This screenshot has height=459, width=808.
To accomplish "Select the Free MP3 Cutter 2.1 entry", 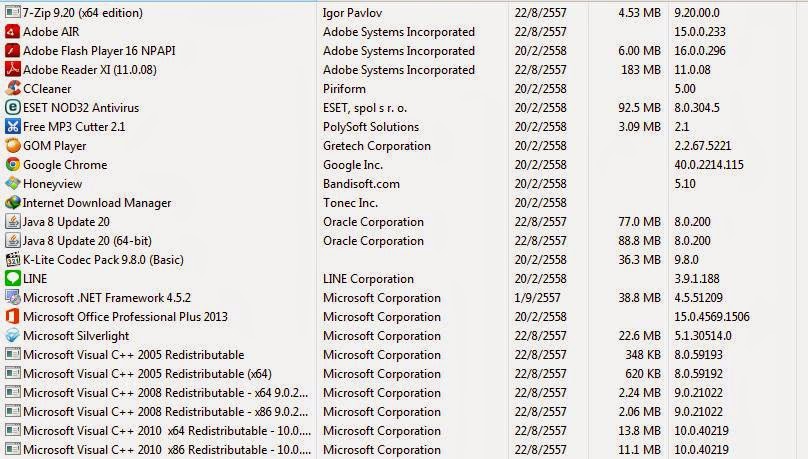I will pyautogui.click(x=73, y=127).
